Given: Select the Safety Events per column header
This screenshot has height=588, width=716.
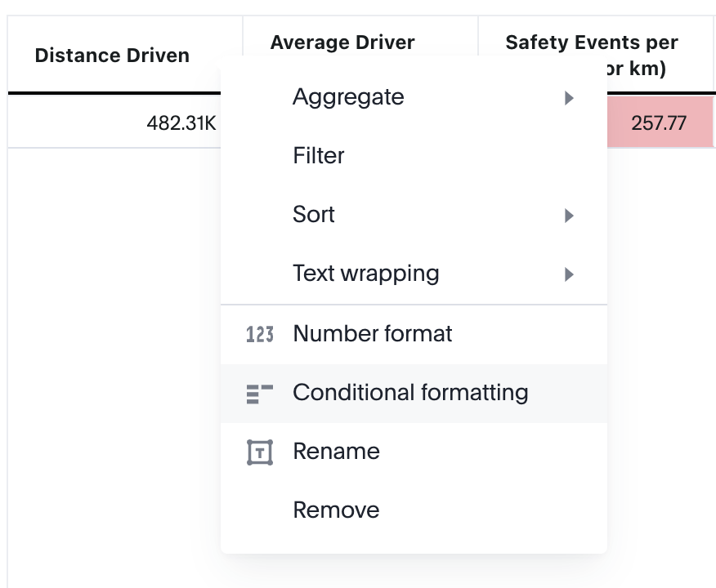Looking at the screenshot, I should [592, 42].
